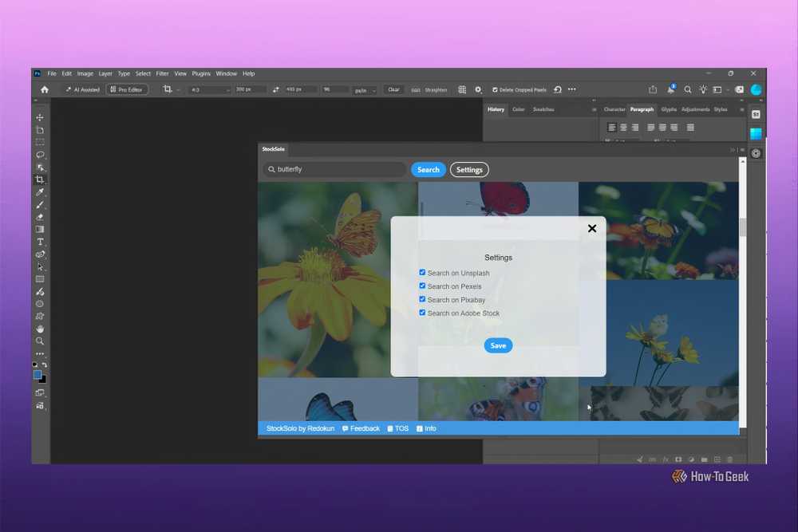Select the Crop tool in left toolbar

coord(40,179)
